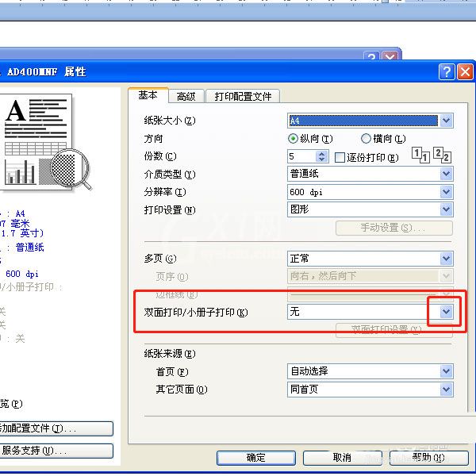Open the media type 普通纸 dropdown
476x476 pixels.
point(370,174)
